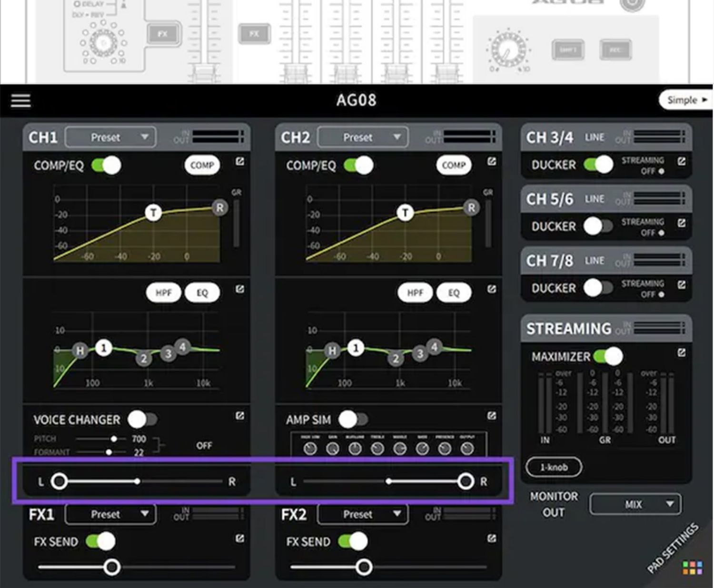Enable the Voice Changer switch
Screen dimensions: 714x588
click(x=142, y=419)
